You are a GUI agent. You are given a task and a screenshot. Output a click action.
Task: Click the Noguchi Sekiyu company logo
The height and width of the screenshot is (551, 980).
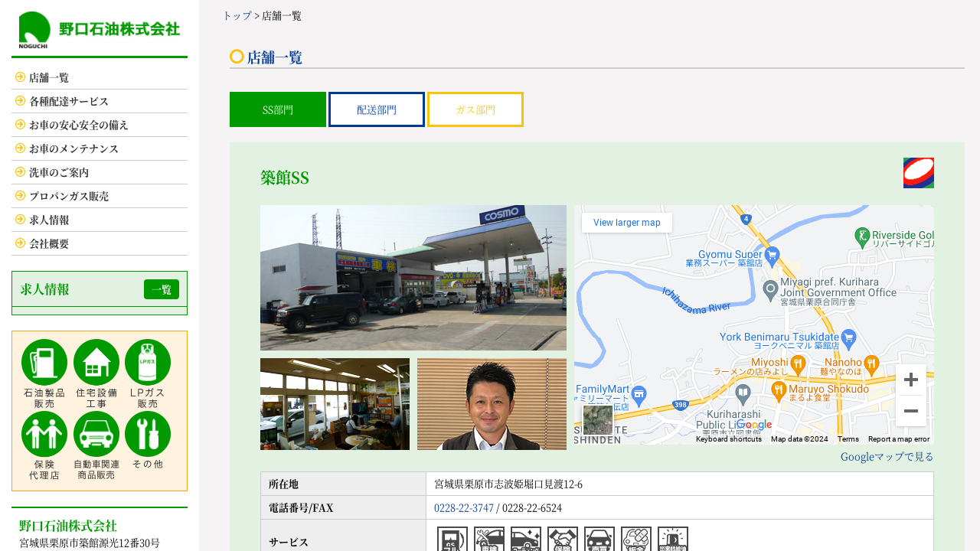100,30
